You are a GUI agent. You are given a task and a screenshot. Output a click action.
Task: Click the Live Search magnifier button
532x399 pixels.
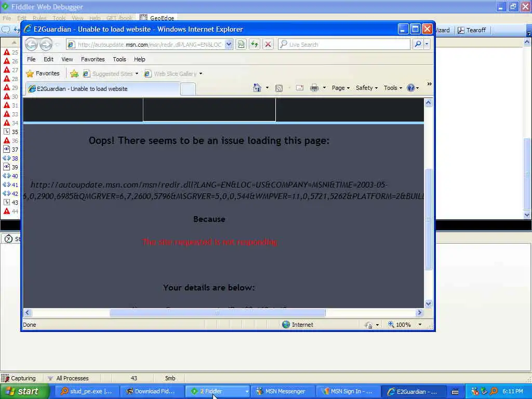(x=418, y=44)
